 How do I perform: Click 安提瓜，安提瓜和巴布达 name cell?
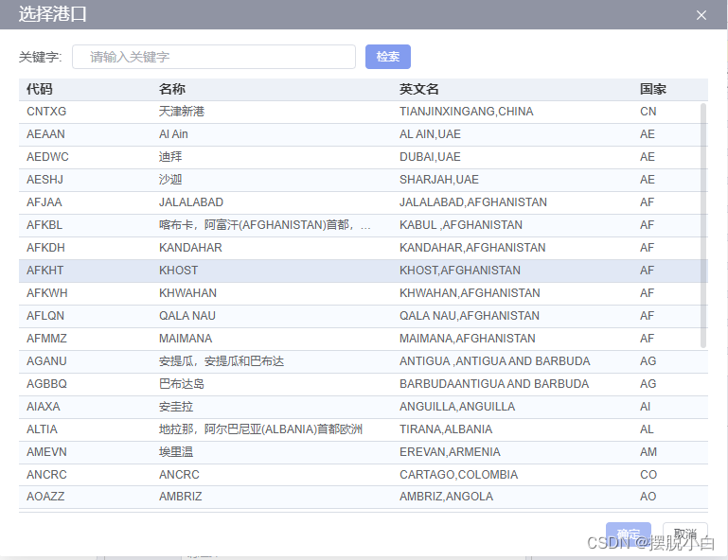(x=222, y=361)
